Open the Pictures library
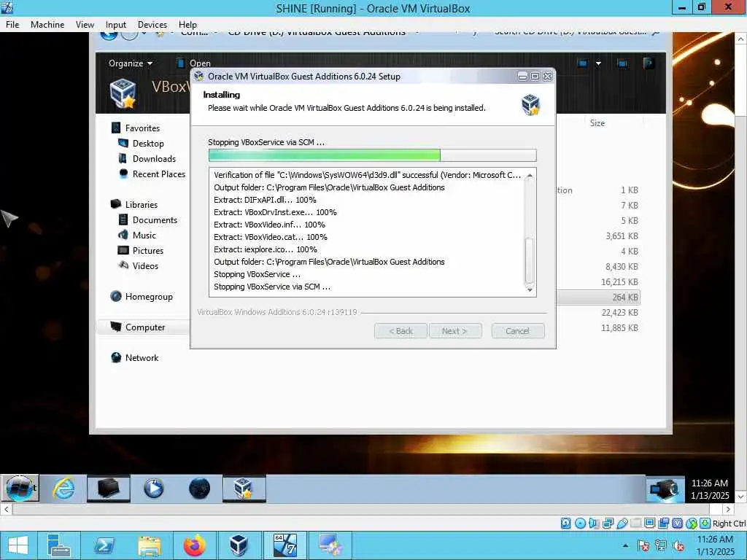The height and width of the screenshot is (560, 747). [147, 251]
